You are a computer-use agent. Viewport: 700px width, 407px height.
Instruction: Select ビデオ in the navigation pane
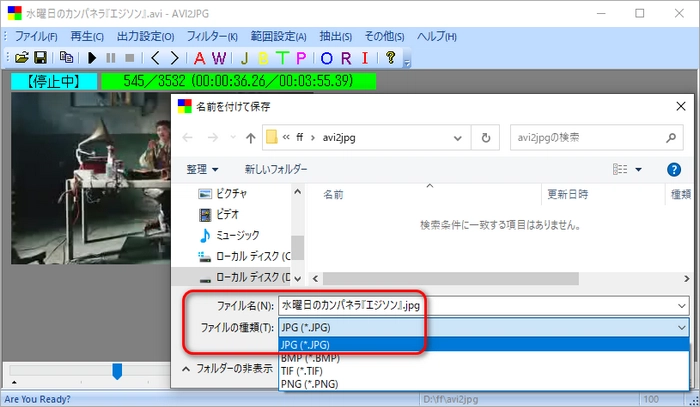tap(227, 215)
